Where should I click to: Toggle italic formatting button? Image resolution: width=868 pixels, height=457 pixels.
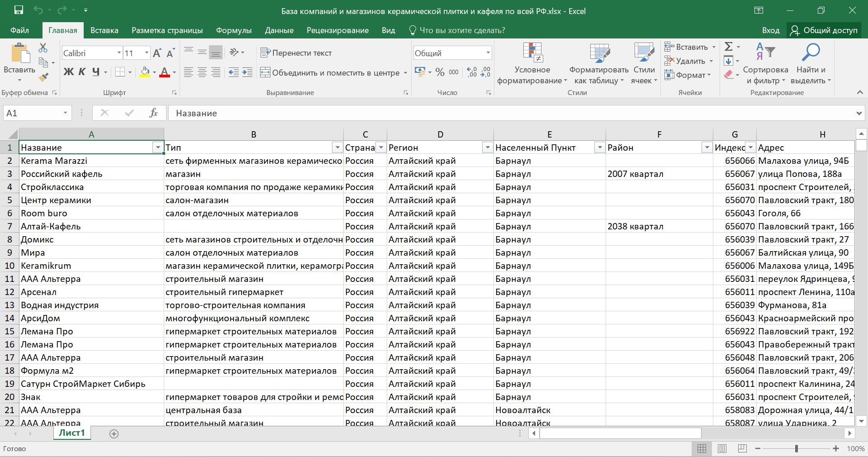(82, 72)
